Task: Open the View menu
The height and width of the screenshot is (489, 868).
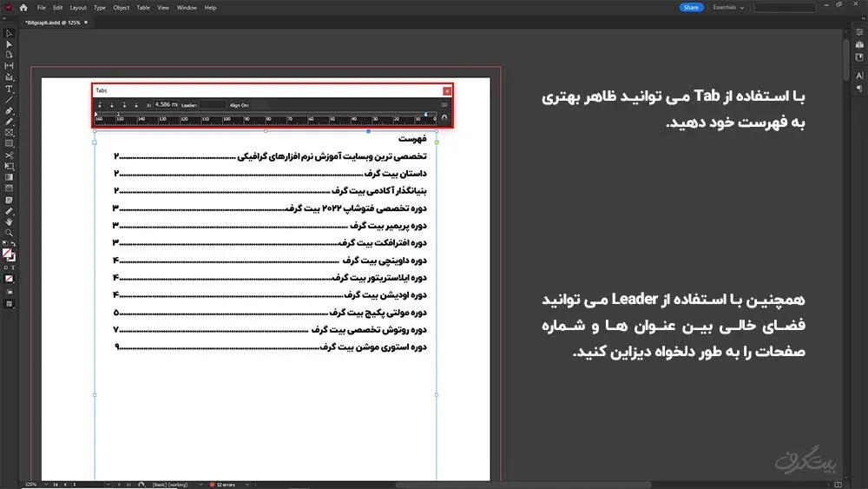Action: click(x=163, y=8)
